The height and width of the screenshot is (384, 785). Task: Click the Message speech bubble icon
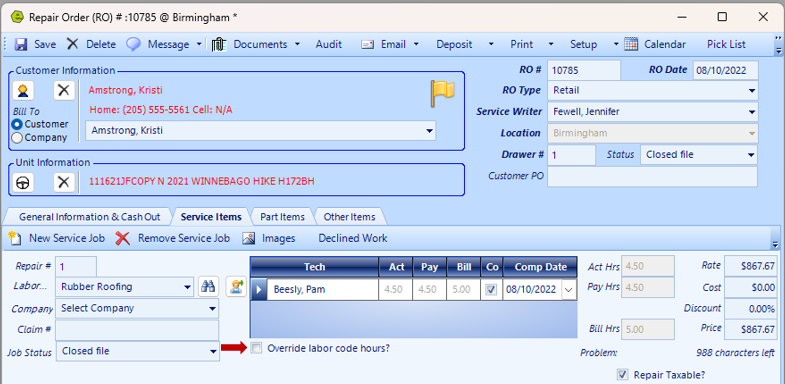(133, 44)
